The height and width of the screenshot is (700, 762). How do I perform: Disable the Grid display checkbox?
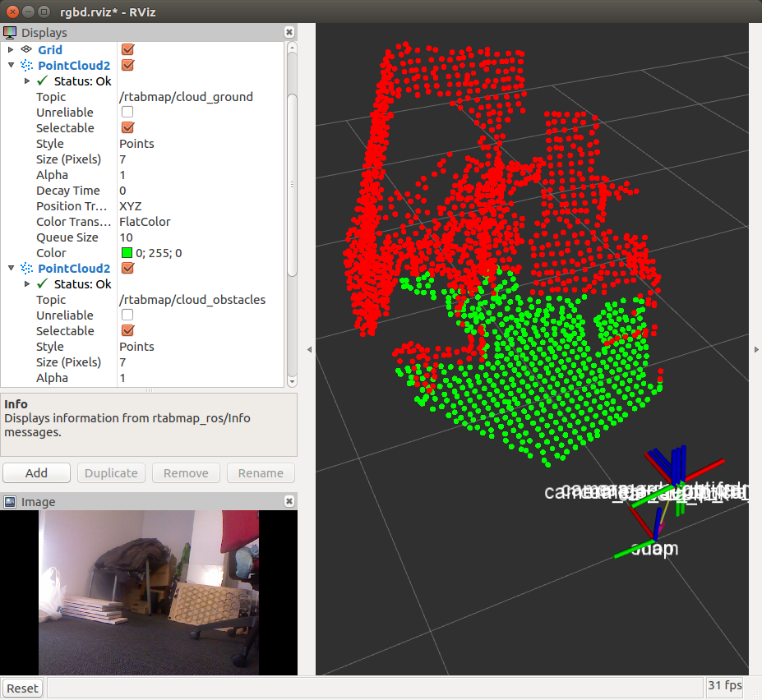(x=127, y=50)
